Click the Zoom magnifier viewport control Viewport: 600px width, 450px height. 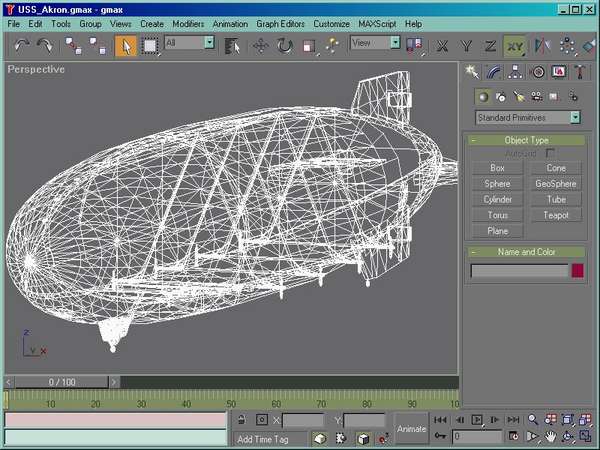[534, 420]
